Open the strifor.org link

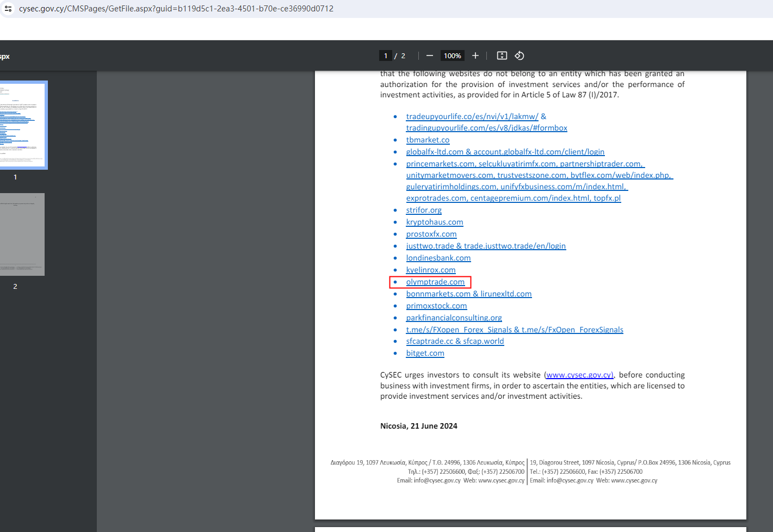[x=424, y=210]
